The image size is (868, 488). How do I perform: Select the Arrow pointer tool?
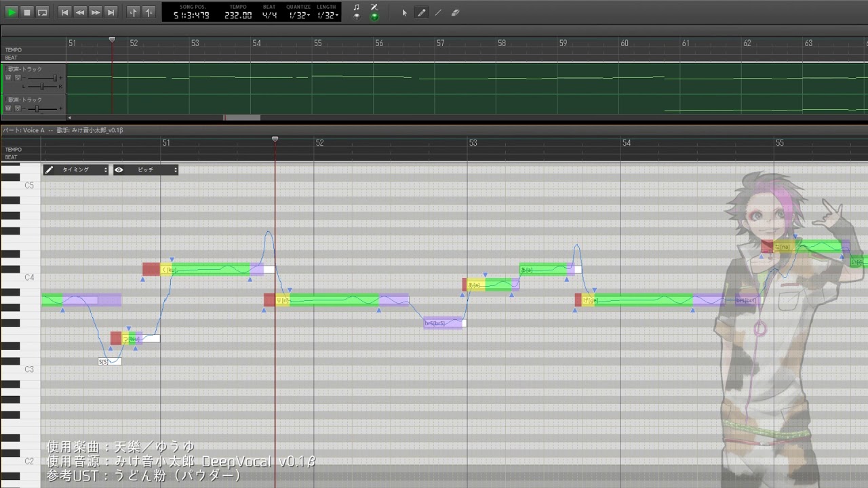[x=405, y=12]
